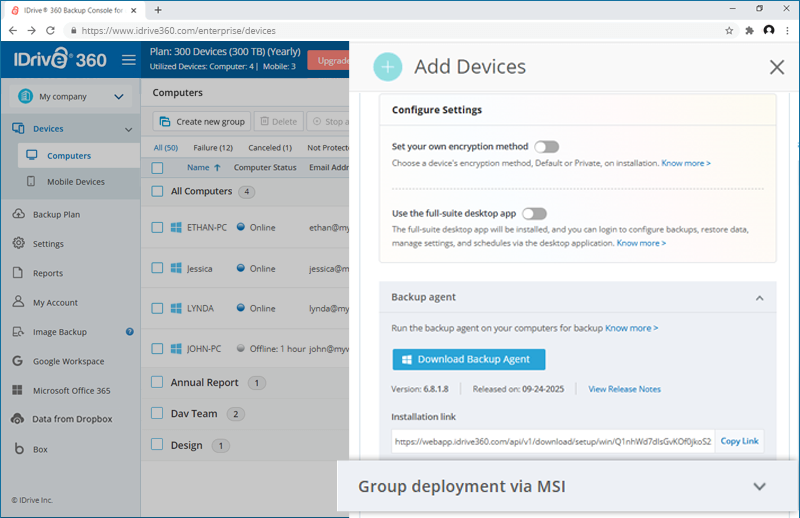Viewport: 800px width, 518px height.
Task: Check the Dav Team group checkbox
Action: 157,413
